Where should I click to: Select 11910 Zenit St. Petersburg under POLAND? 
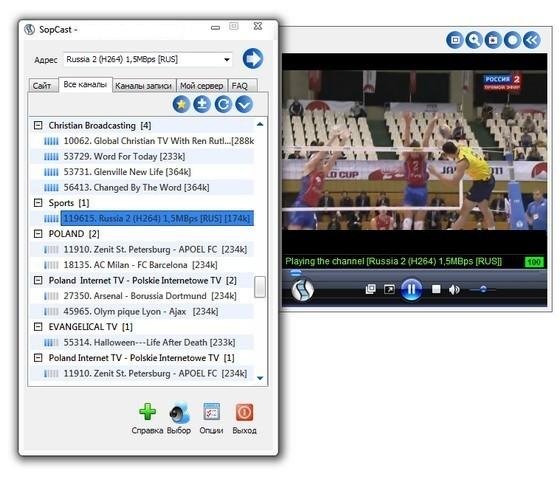point(155,249)
